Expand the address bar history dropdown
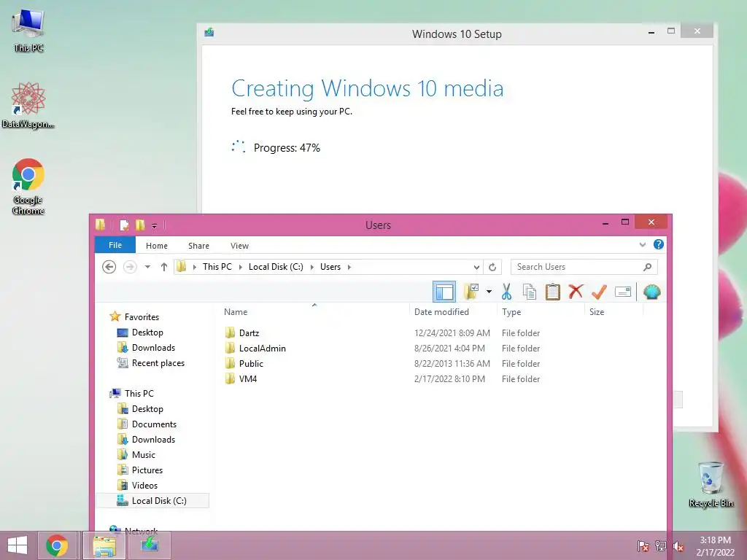This screenshot has height=560, width=747. [476, 267]
